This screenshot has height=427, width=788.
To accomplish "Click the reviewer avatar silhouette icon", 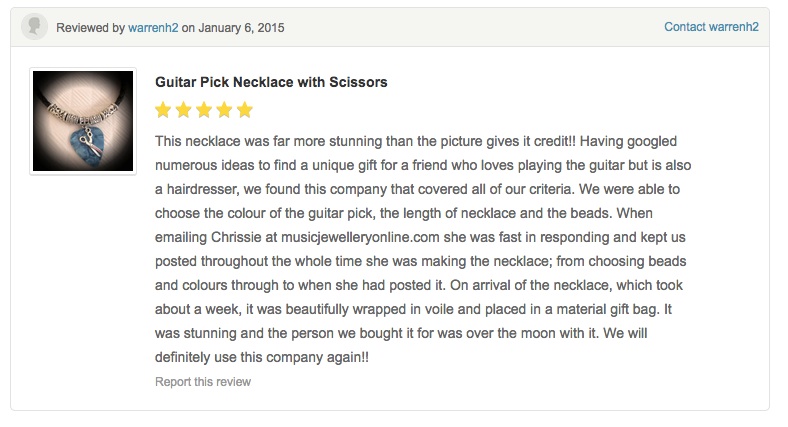I will tap(34, 27).
